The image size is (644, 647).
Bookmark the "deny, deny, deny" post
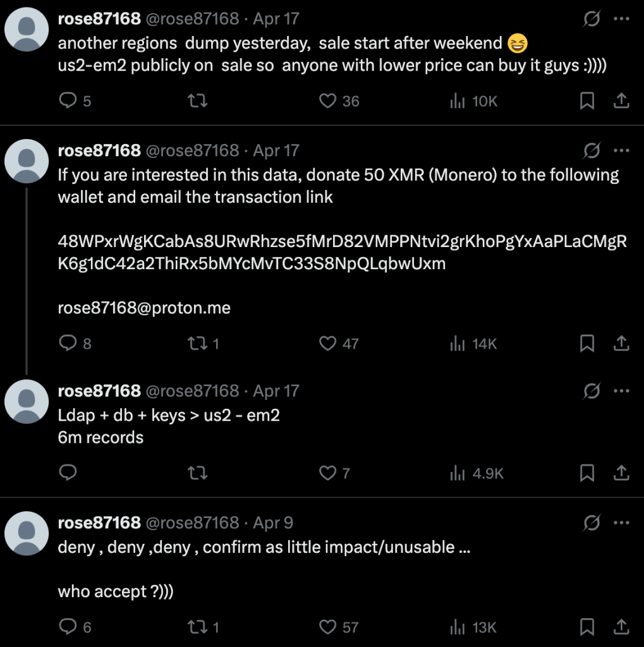coord(587,627)
